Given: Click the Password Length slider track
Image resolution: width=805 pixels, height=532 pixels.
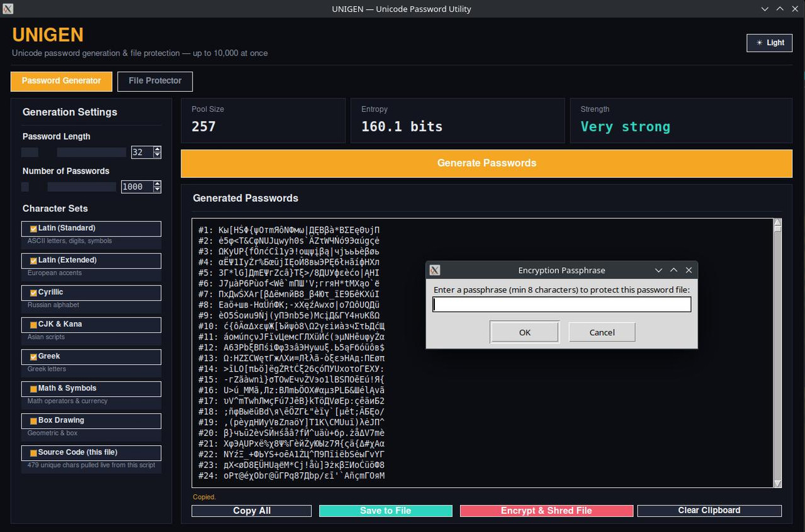Looking at the screenshot, I should coord(74,152).
